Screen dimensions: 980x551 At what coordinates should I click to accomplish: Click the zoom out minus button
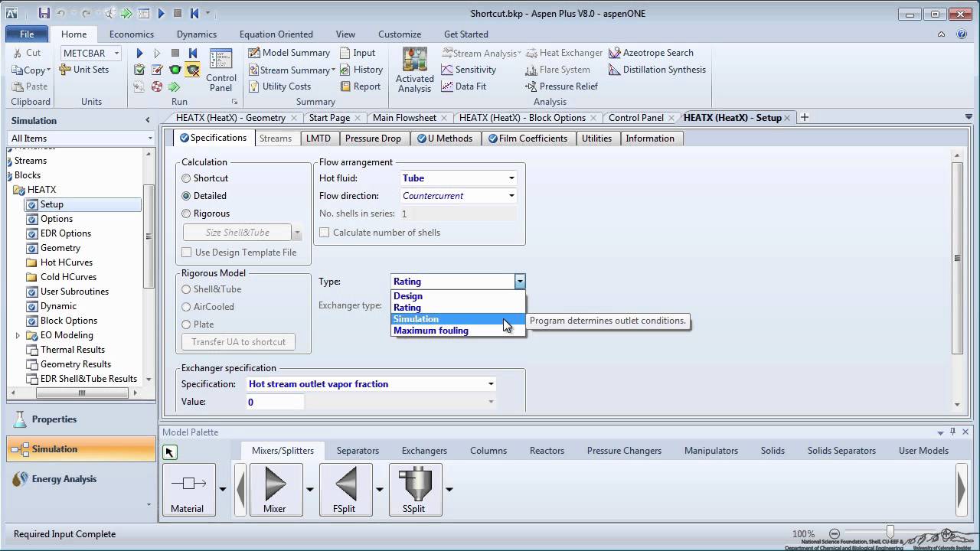[x=835, y=533]
